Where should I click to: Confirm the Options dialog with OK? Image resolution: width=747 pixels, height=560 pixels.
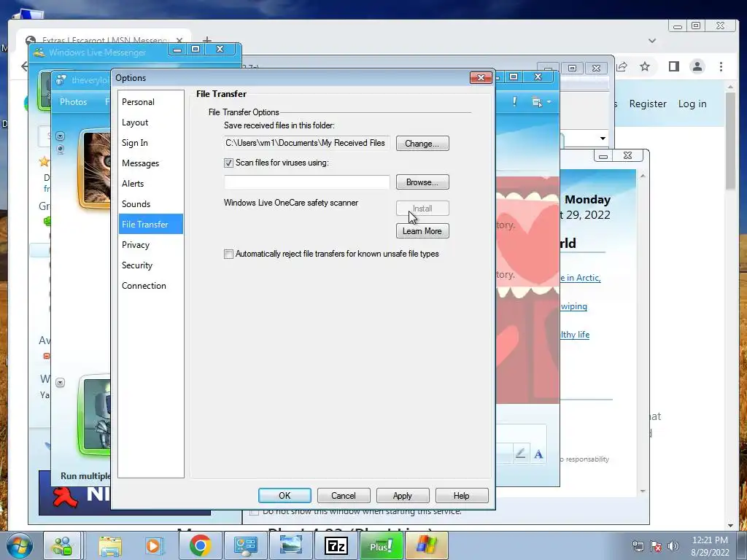(285, 496)
